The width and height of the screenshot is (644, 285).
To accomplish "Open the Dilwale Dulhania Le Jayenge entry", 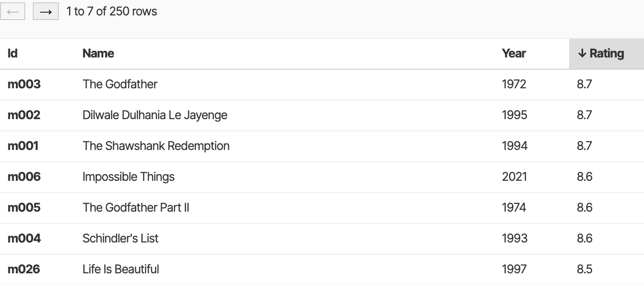I will coord(155,115).
